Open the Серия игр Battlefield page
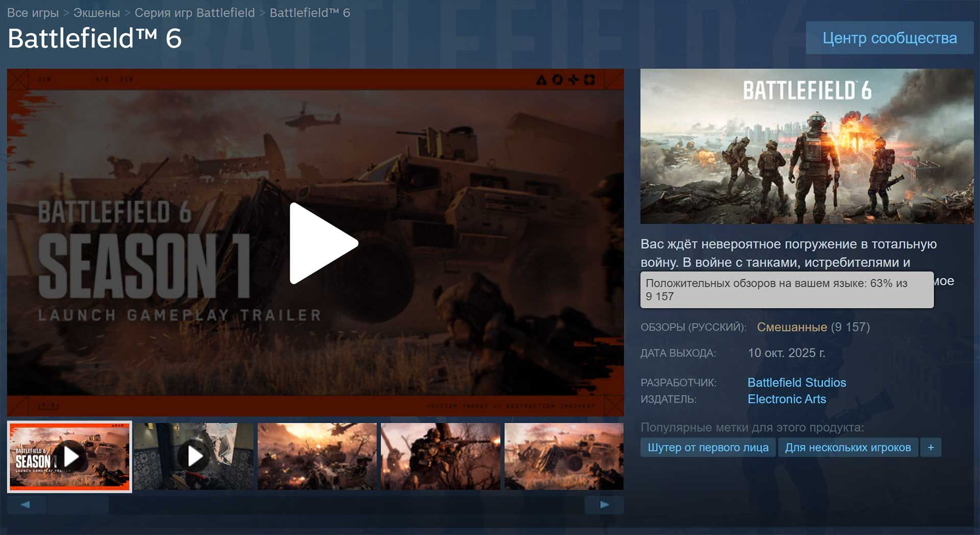This screenshot has width=980, height=535. point(194,13)
